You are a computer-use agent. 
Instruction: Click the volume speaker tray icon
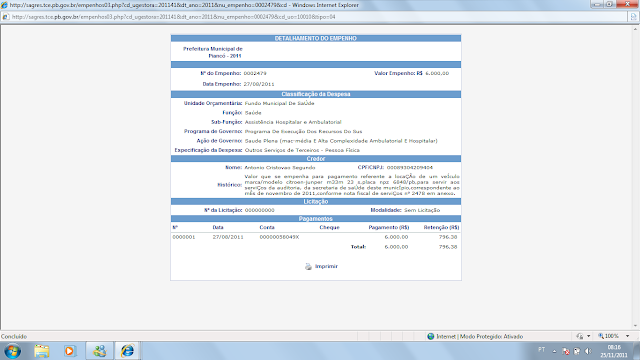pos(588,351)
